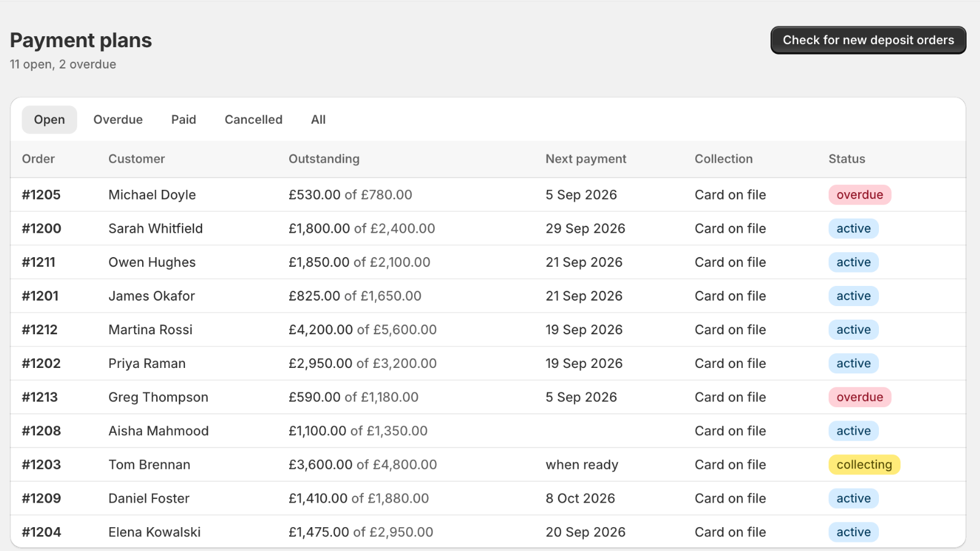The width and height of the screenshot is (980, 551).
Task: Open order #1205
Action: click(x=42, y=195)
